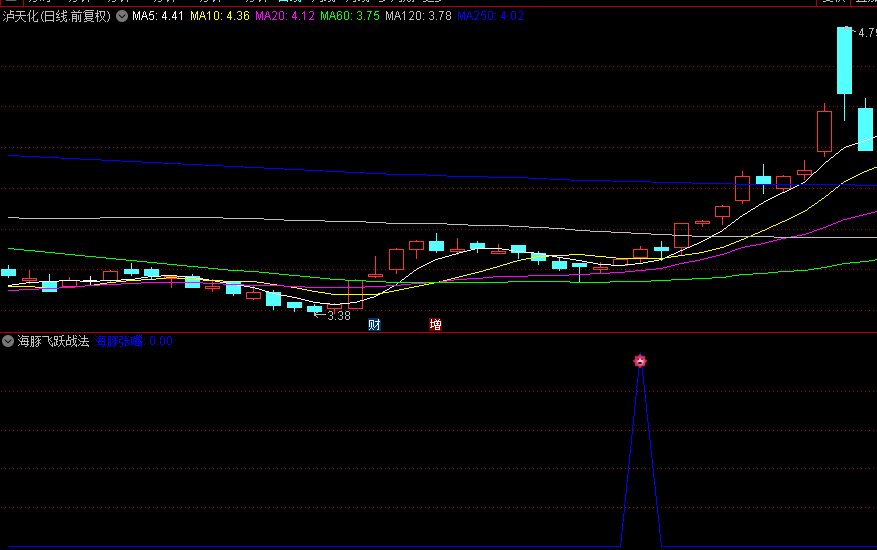Click the 增 event marker below the candles
Image resolution: width=877 pixels, height=550 pixels.
(435, 325)
